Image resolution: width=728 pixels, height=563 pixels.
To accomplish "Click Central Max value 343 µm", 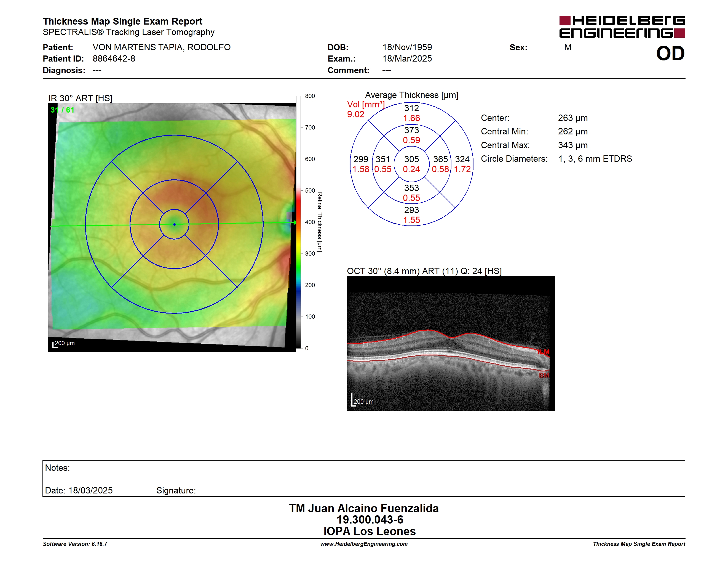I will (x=573, y=145).
